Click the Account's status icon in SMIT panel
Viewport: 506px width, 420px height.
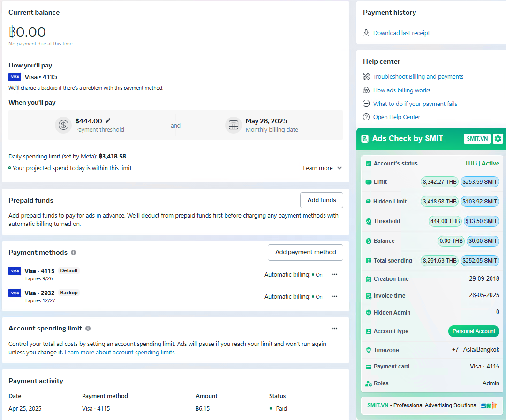tap(369, 164)
